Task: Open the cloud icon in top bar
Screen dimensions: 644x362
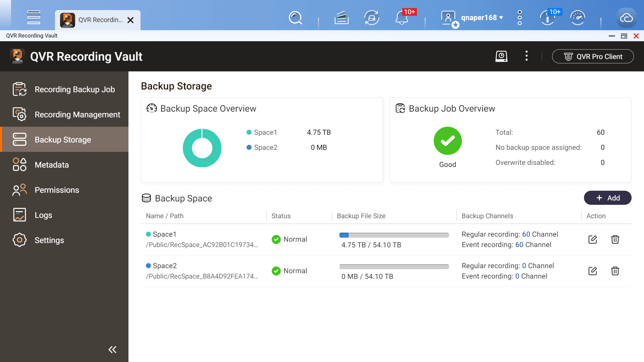Action: click(x=626, y=18)
